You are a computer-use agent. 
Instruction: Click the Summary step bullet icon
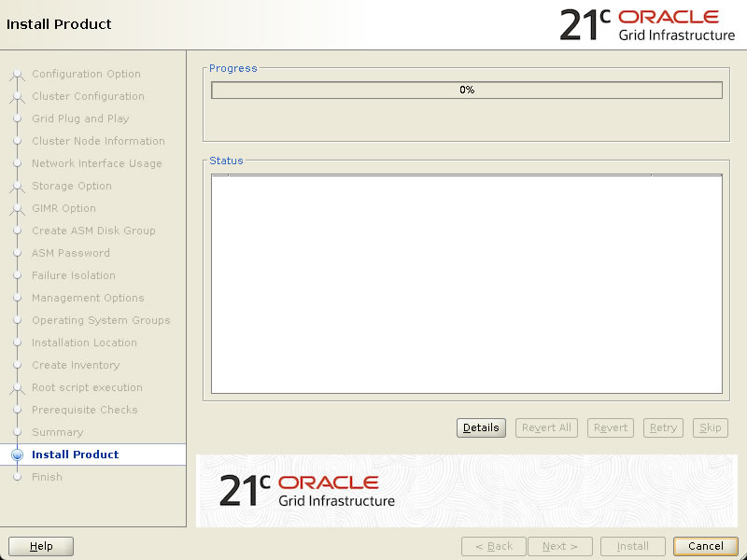[x=17, y=432]
